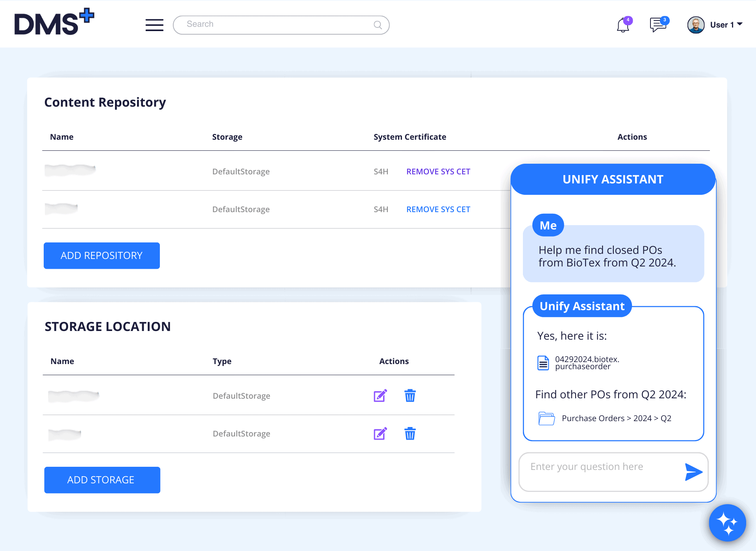Open the notifications bell
This screenshot has width=756, height=551.
point(623,25)
